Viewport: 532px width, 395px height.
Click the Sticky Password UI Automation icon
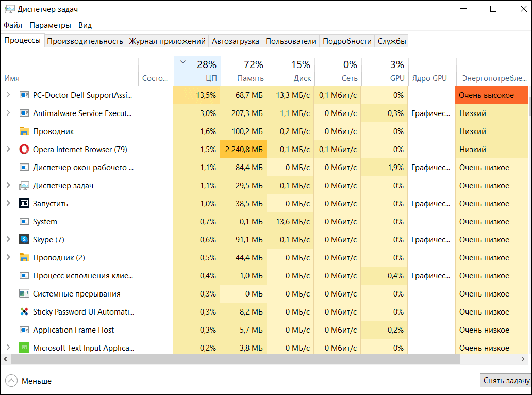pos(24,312)
